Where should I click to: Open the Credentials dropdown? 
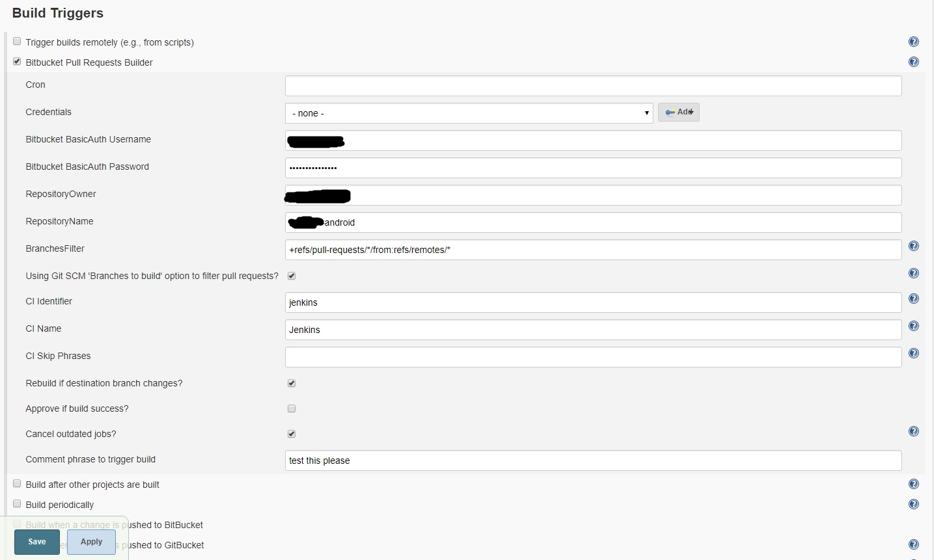(469, 113)
